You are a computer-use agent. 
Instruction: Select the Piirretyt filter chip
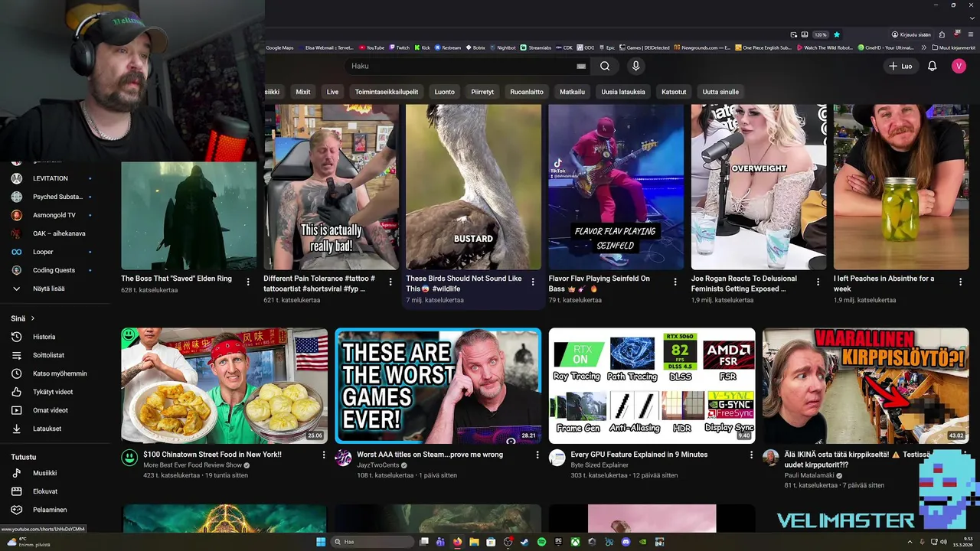point(482,92)
